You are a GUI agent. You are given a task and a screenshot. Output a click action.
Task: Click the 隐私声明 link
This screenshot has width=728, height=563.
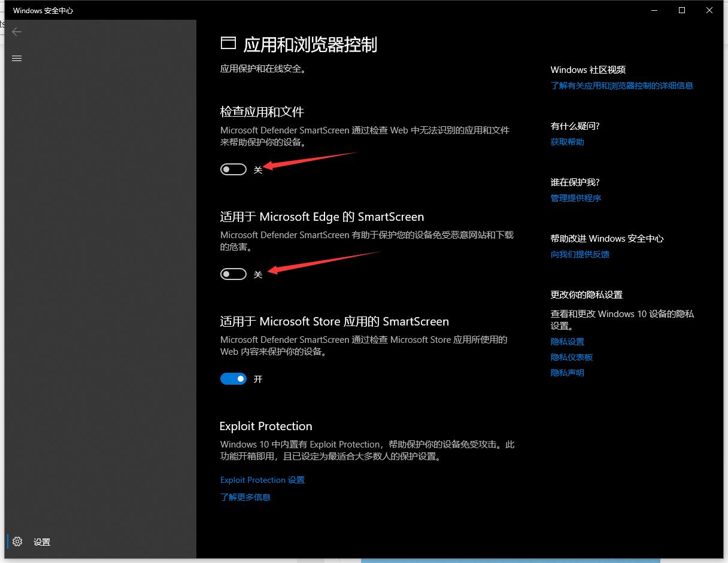pos(567,373)
